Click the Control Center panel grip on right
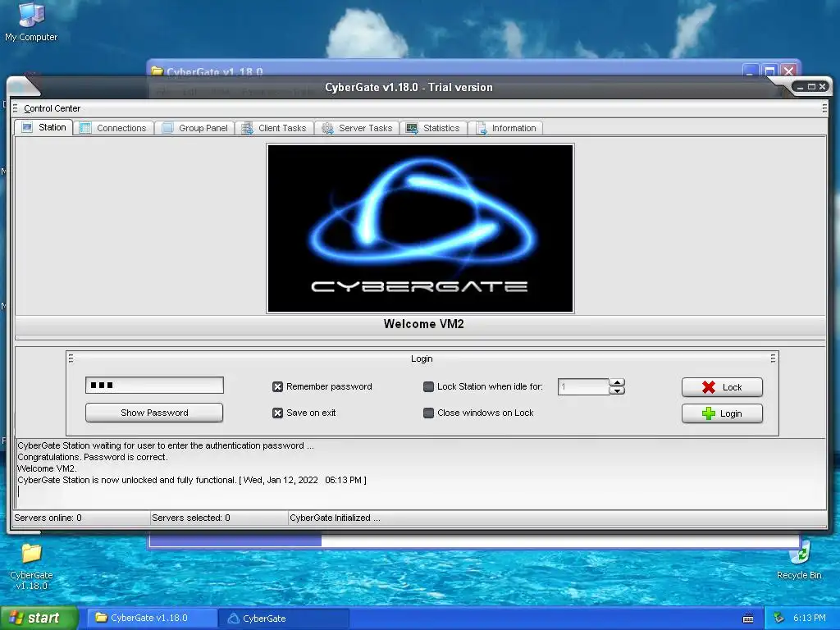This screenshot has height=630, width=840. (x=824, y=108)
